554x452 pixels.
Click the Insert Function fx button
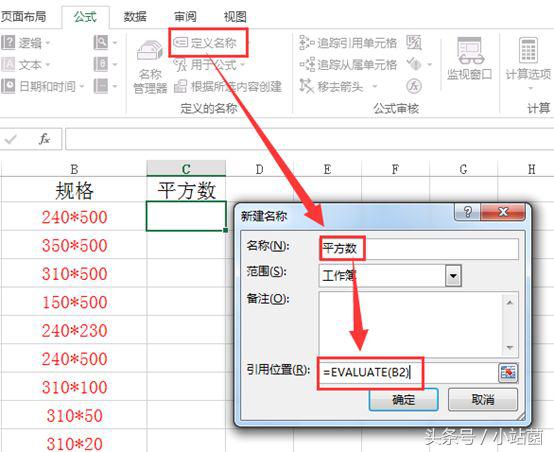click(x=44, y=139)
